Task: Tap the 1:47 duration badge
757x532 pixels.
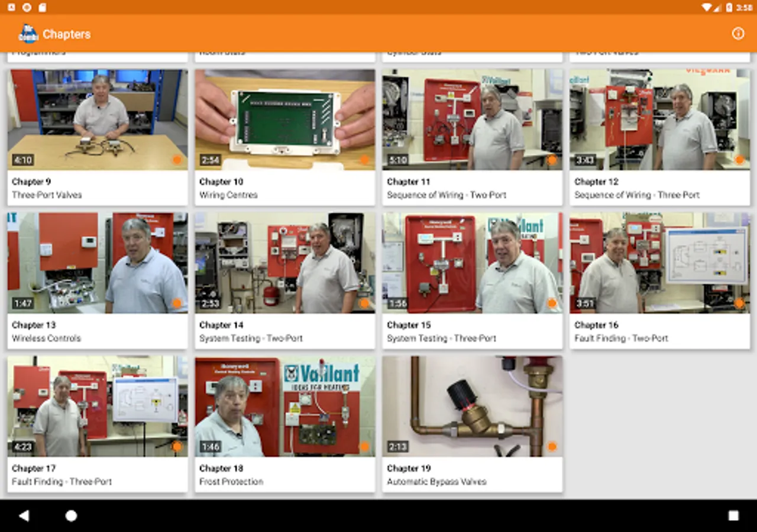Action: coord(22,303)
